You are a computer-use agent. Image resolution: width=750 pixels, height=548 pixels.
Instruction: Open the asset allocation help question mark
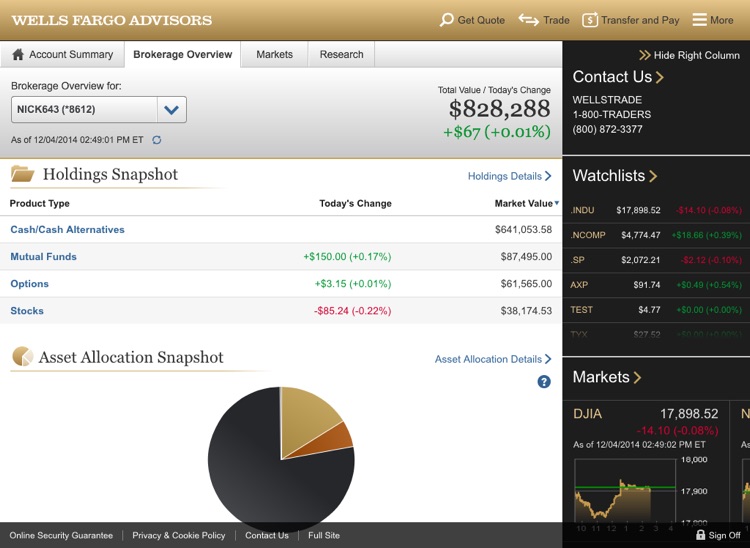pyautogui.click(x=544, y=382)
